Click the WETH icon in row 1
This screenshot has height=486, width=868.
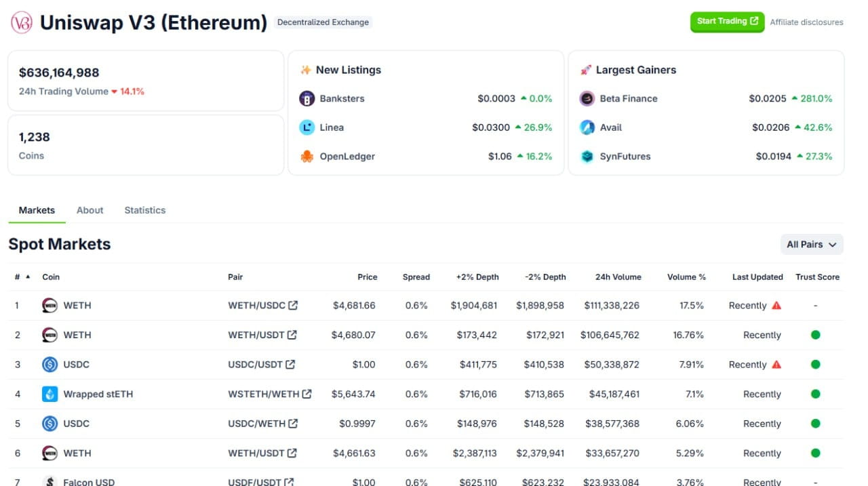coord(50,306)
